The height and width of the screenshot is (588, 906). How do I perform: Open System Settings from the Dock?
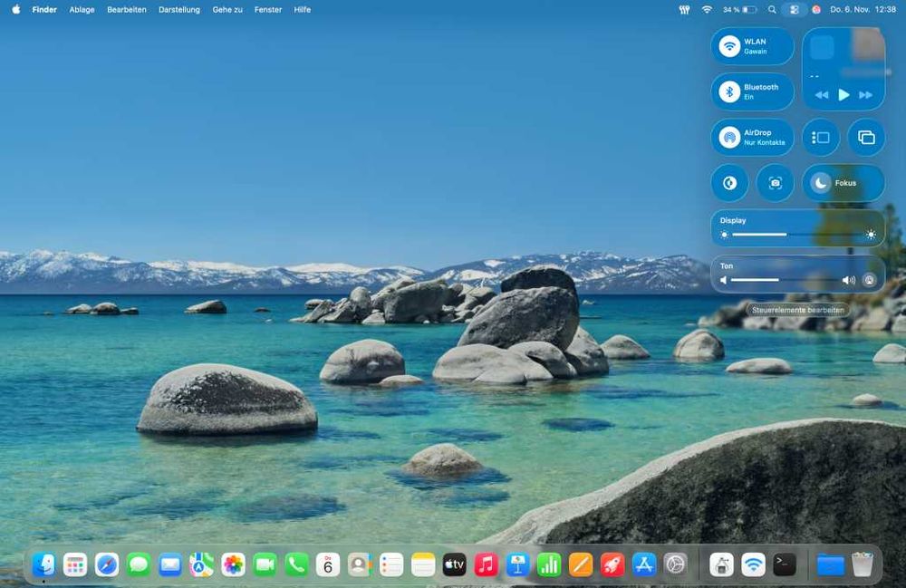click(676, 564)
